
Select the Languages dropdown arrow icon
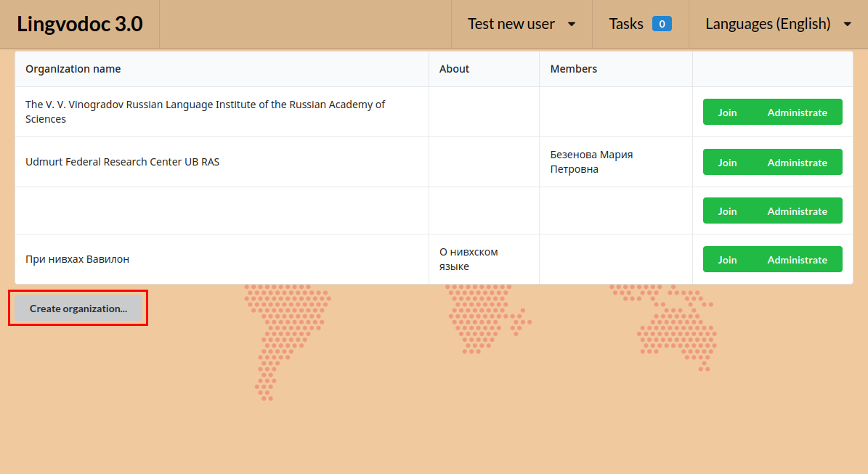[847, 24]
